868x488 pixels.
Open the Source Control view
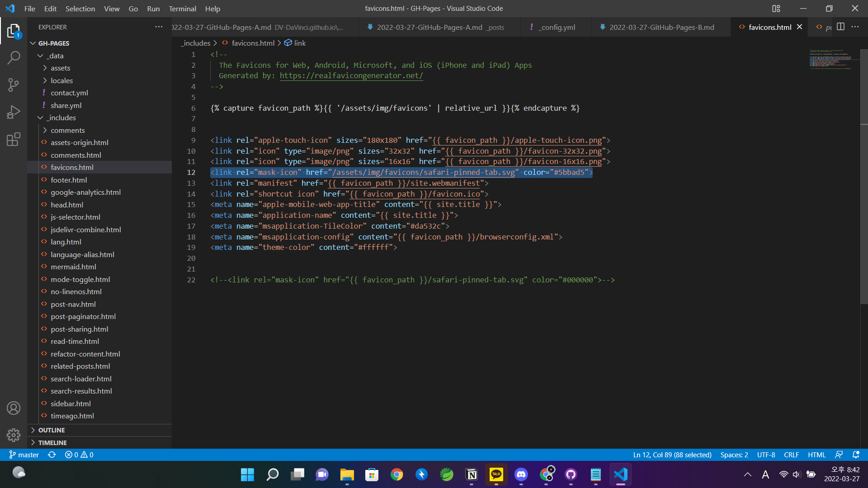(14, 84)
